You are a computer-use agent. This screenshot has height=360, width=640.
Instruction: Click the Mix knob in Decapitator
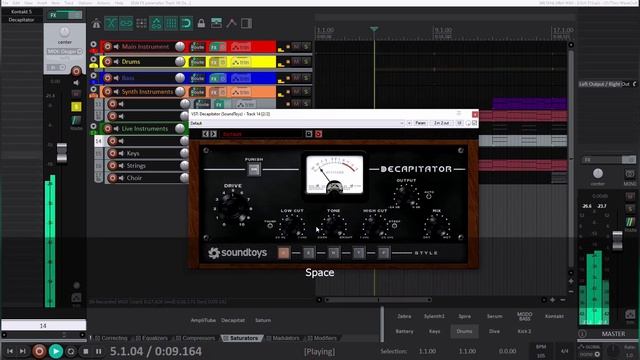tap(436, 225)
